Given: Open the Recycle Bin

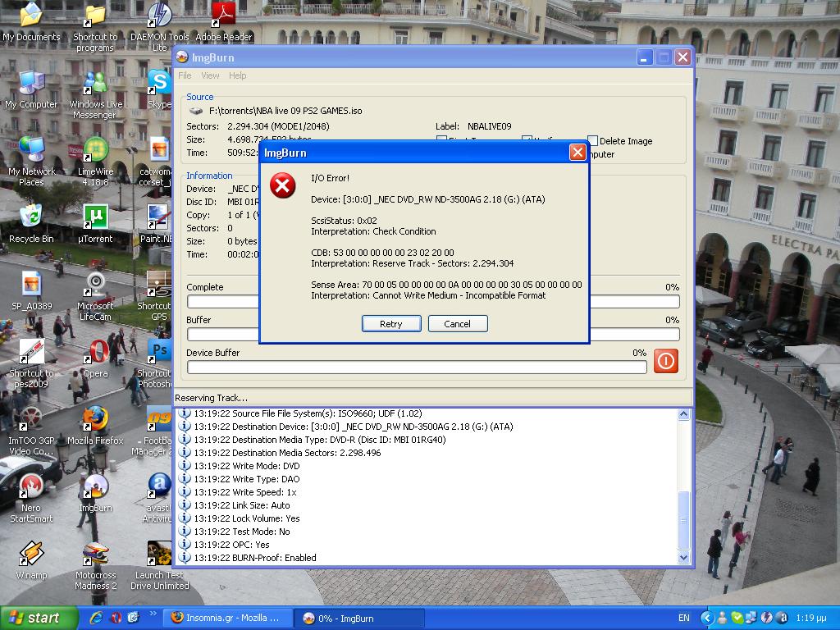Looking at the screenshot, I should (31, 224).
